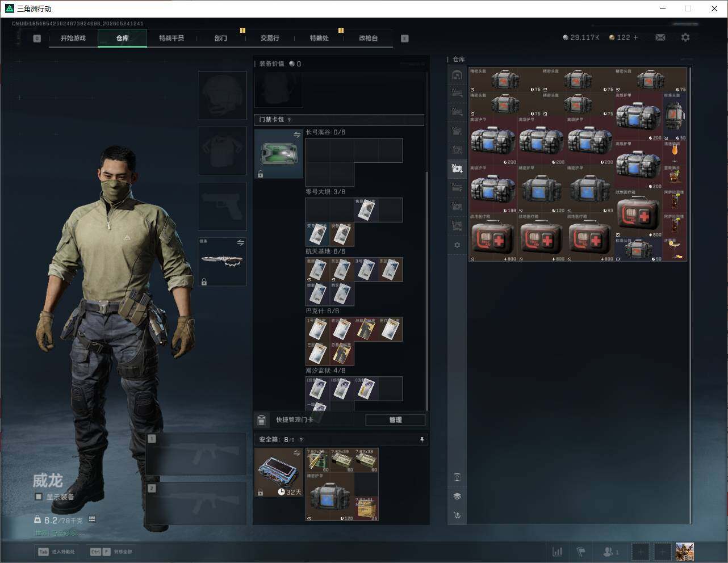Image resolution: width=728 pixels, height=563 pixels.
Task: Switch to the 特战干员 tab
Action: [x=171, y=38]
